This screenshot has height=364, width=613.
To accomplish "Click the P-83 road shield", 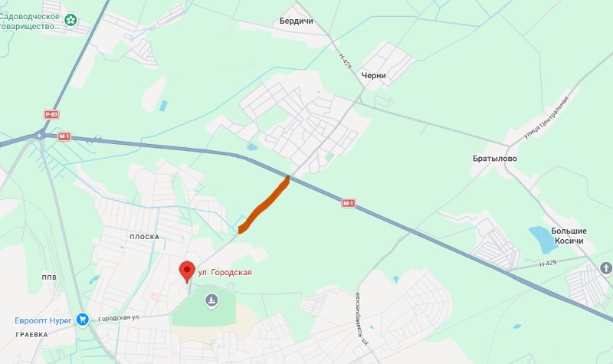I will coord(51,114).
